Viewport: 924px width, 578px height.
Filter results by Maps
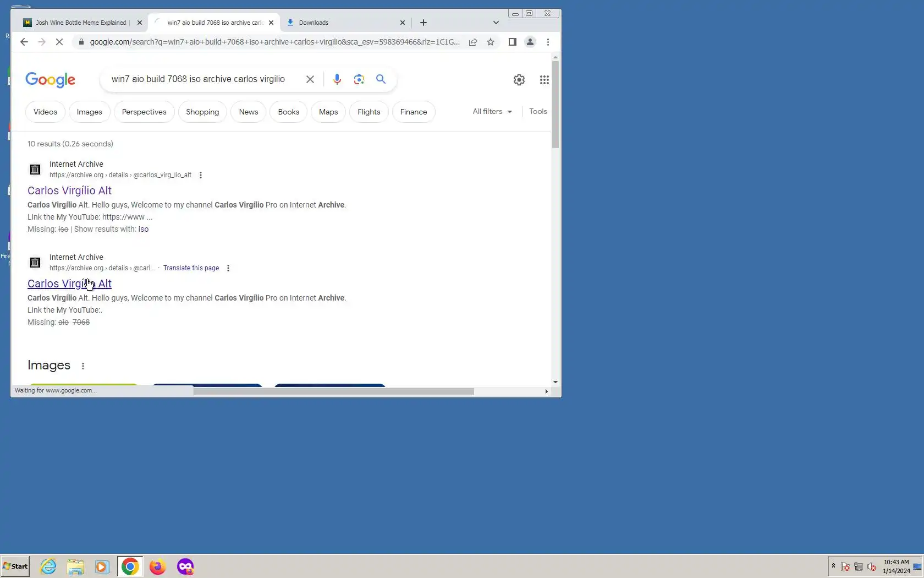click(x=328, y=112)
